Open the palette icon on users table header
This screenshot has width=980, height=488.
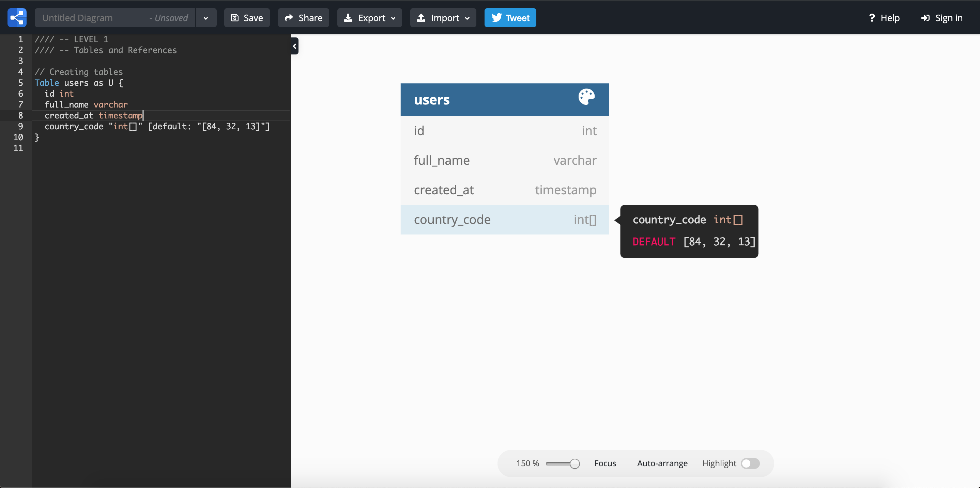coord(586,97)
